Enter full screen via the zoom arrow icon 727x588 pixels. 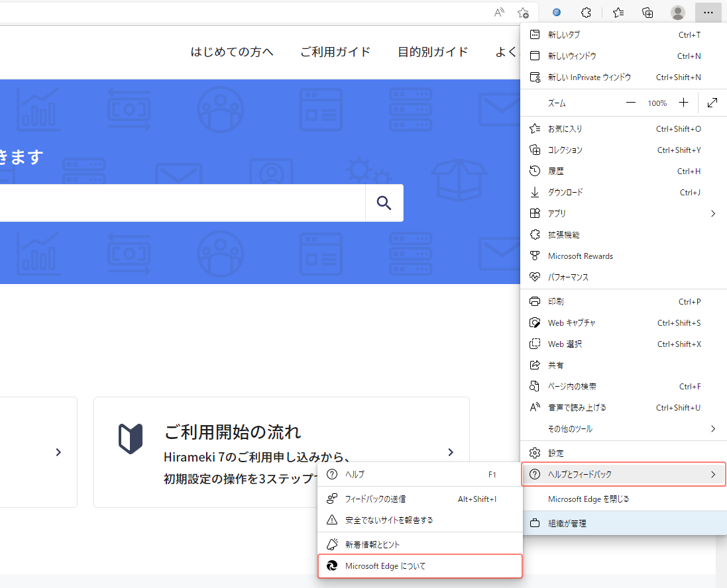point(712,103)
